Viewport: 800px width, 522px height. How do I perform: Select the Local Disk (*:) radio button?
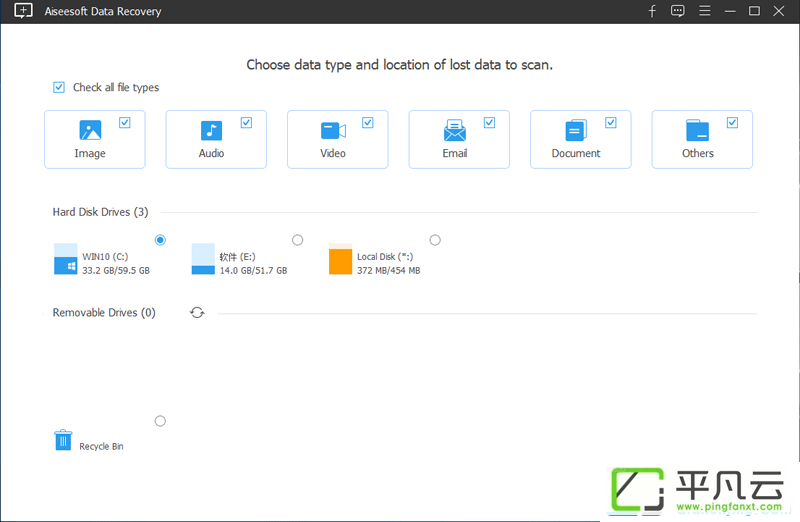(435, 240)
